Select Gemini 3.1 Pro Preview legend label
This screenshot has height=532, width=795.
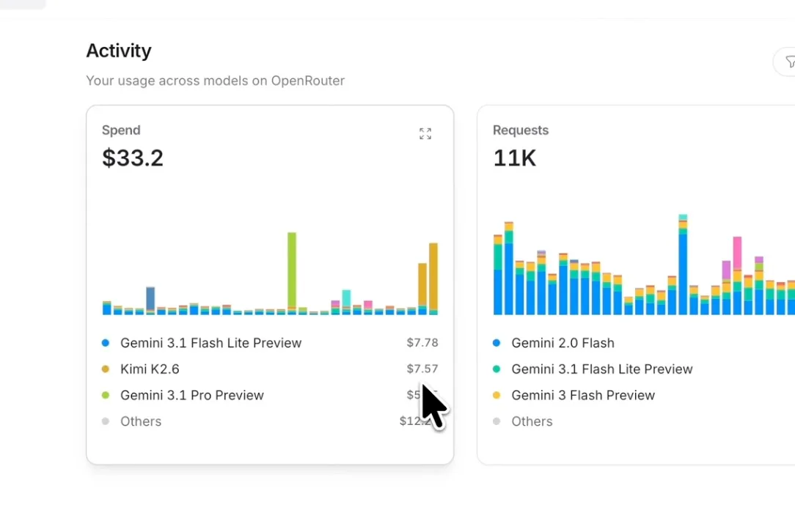point(191,396)
